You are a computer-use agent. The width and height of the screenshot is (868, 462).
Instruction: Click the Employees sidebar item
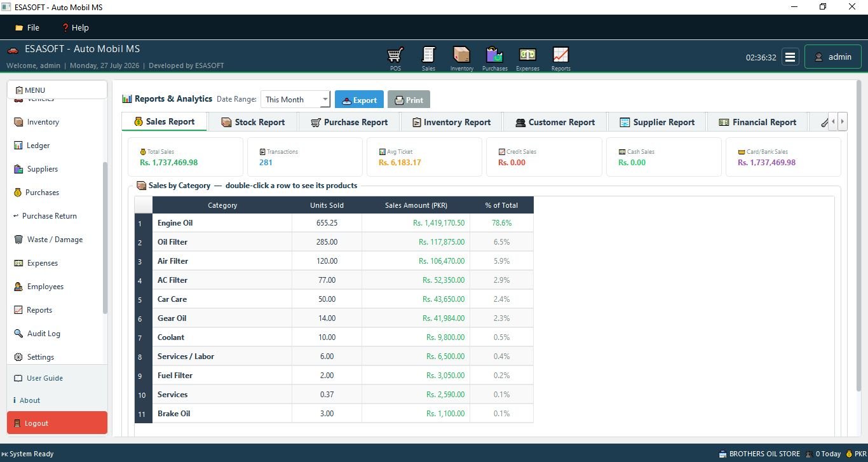pos(39,287)
